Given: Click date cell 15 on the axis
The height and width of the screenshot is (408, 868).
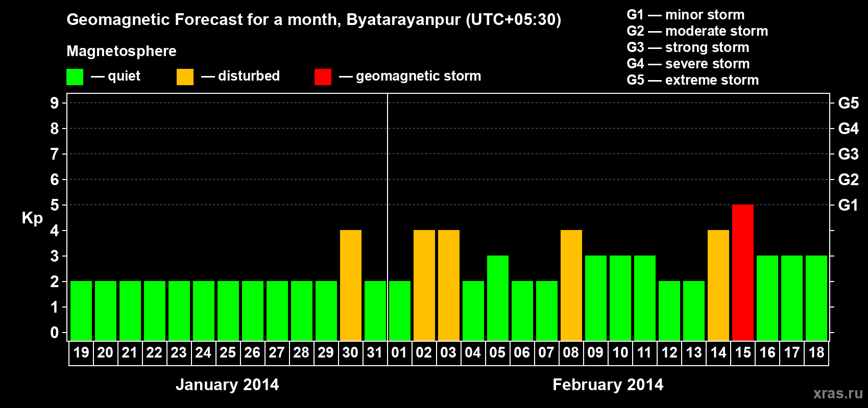Looking at the screenshot, I should [743, 353].
